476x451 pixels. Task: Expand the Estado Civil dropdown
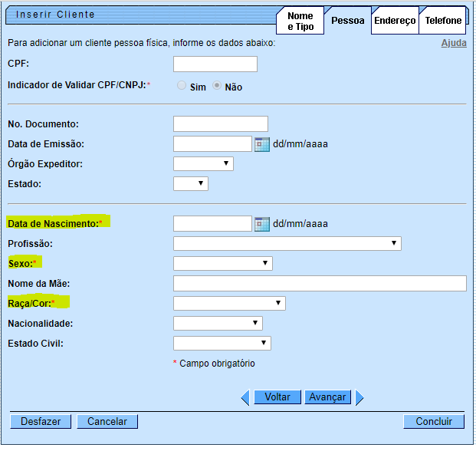[x=222, y=343]
